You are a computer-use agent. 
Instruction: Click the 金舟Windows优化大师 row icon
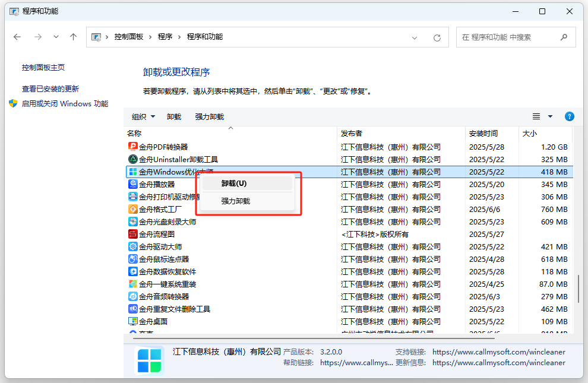pyautogui.click(x=133, y=172)
